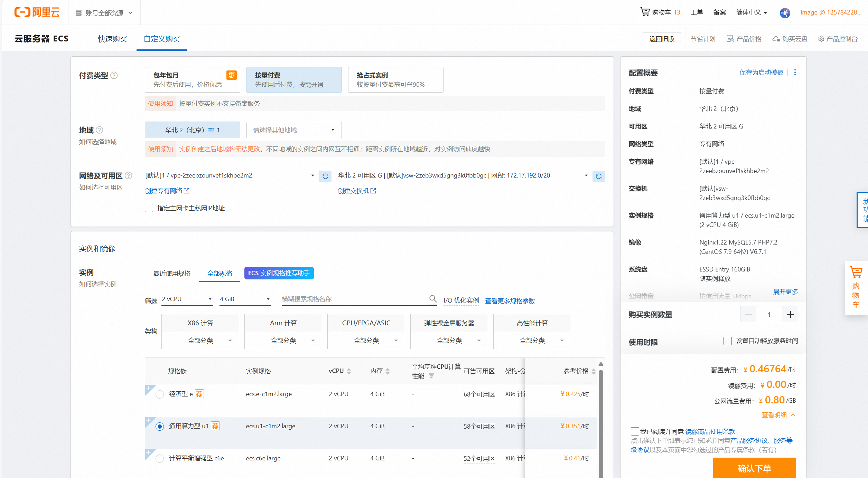This screenshot has width=868, height=478.
Task: Open 账号全部资源 dropdown in header
Action: [104, 13]
